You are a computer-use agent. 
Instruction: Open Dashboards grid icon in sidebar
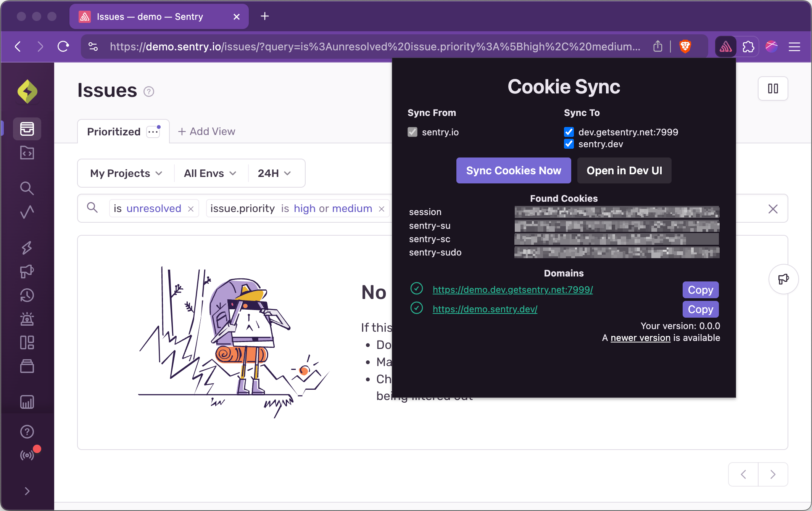tap(27, 342)
